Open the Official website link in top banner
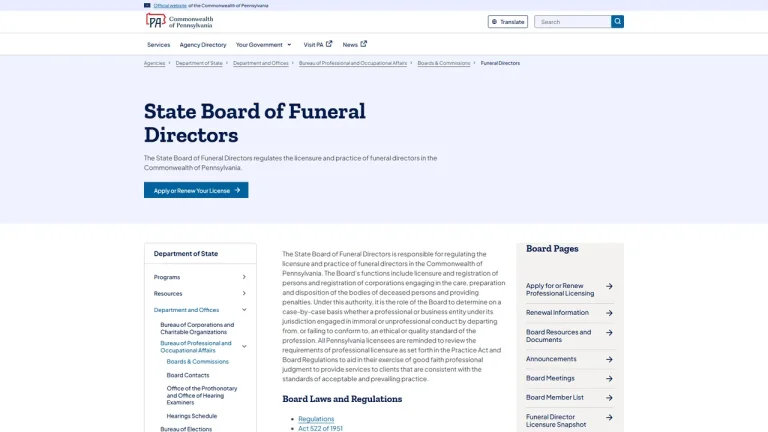 [170, 5]
